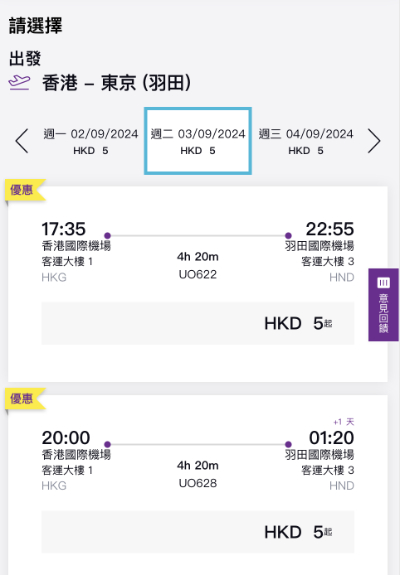The image size is (400, 575).
Task: Click flight number UO628
Action: [198, 483]
